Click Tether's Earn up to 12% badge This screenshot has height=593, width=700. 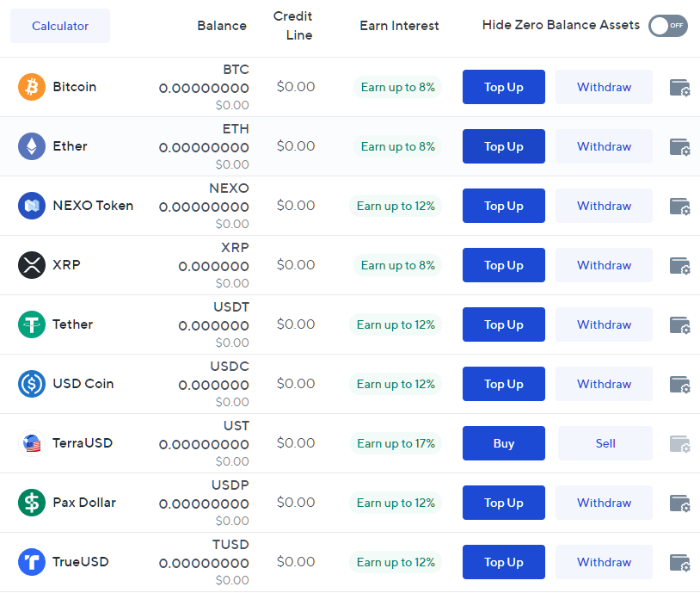point(396,324)
